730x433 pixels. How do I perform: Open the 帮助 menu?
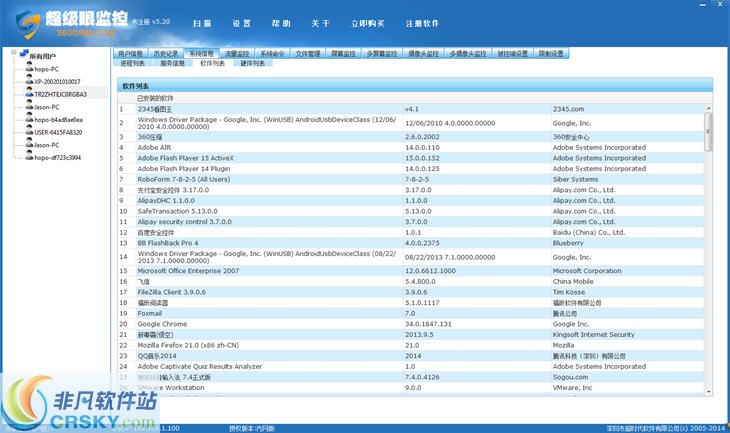coord(281,23)
